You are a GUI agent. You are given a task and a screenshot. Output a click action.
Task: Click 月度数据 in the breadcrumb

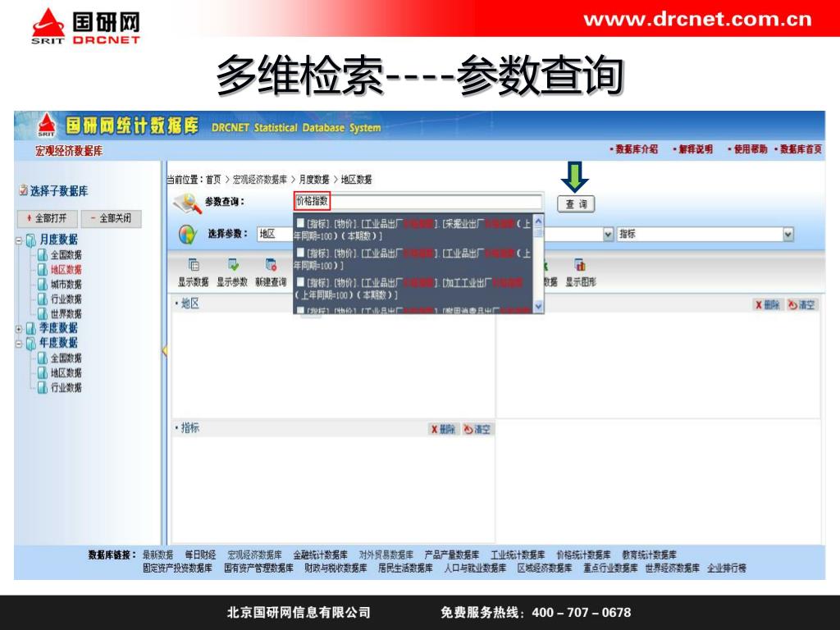(x=314, y=180)
